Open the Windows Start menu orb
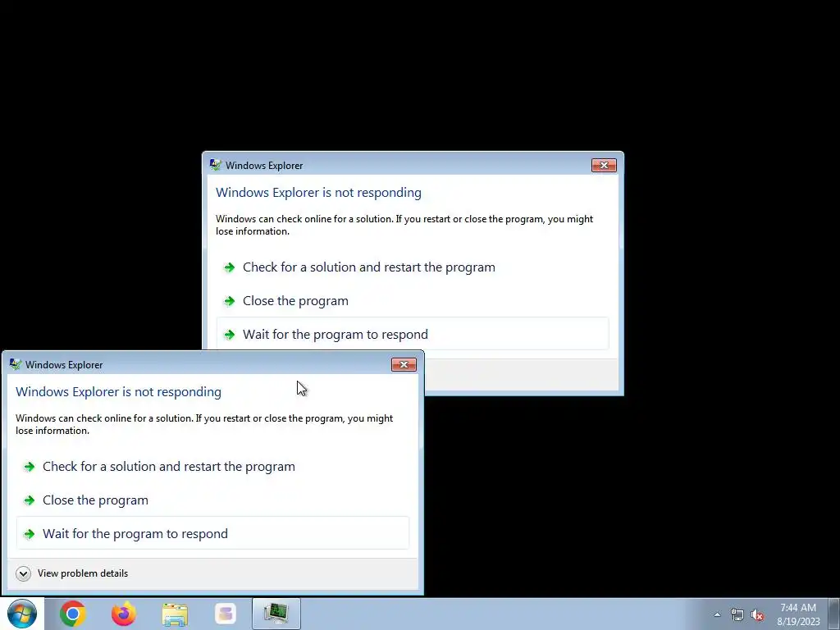 coord(22,614)
